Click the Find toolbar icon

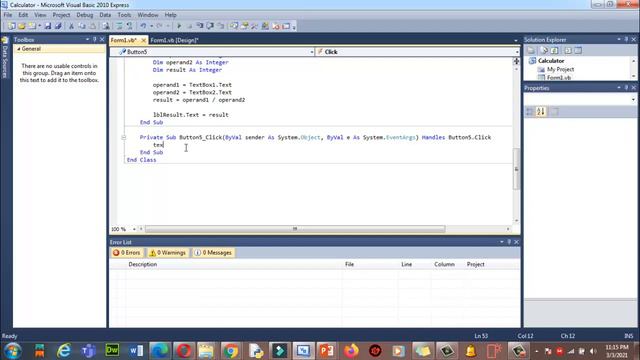106,26
